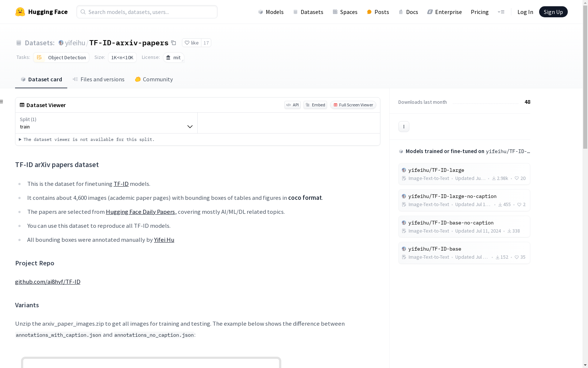Click the Hugging Face logo icon
Viewport: 588px width, 368px height.
[20, 12]
